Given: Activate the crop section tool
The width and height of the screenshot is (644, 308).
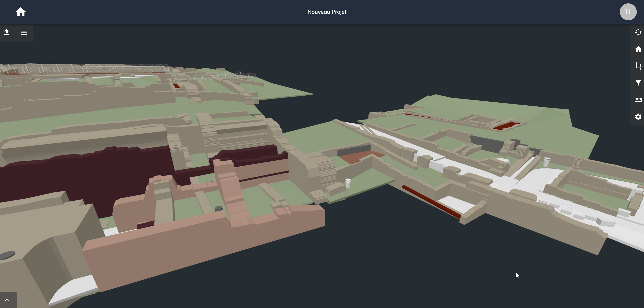Looking at the screenshot, I should [638, 66].
